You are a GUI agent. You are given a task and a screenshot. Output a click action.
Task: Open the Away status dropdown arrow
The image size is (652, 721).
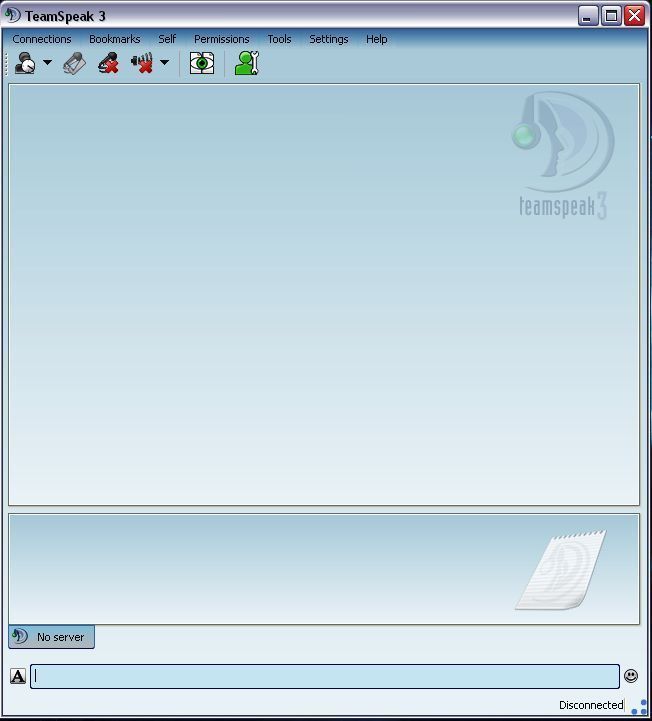[x=47, y=64]
